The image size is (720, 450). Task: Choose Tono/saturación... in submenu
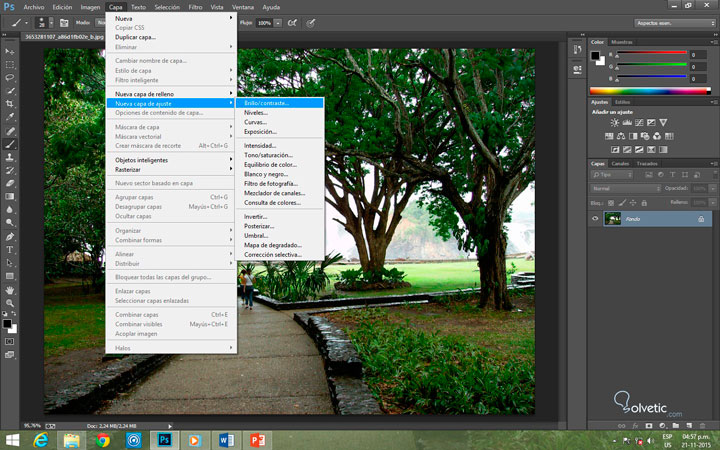click(268, 155)
